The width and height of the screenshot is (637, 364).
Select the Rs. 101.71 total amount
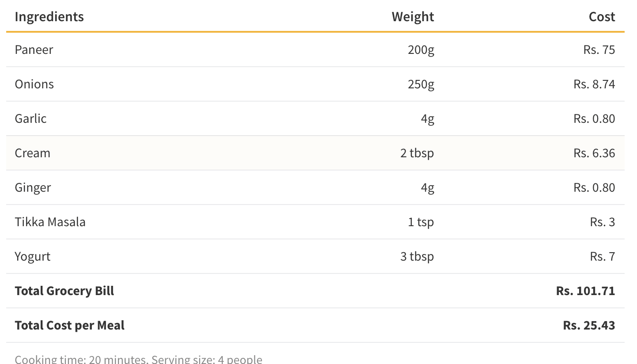tap(585, 291)
